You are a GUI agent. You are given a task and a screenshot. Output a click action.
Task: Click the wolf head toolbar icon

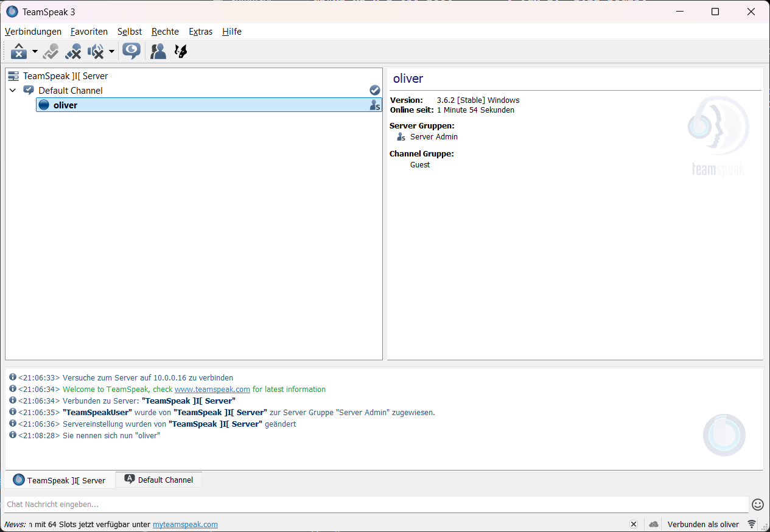pos(181,52)
